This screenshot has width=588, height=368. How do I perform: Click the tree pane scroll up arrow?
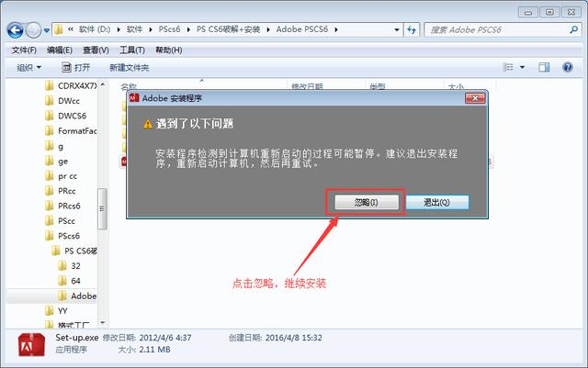(x=102, y=84)
